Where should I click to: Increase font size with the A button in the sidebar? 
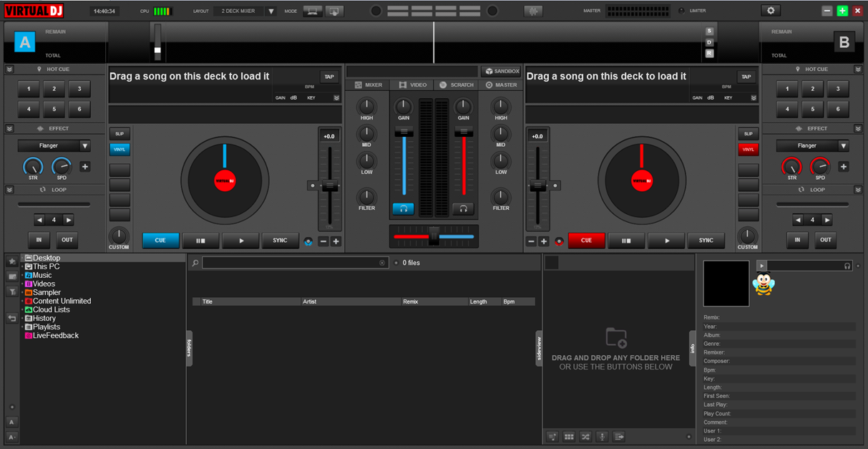coord(12,423)
